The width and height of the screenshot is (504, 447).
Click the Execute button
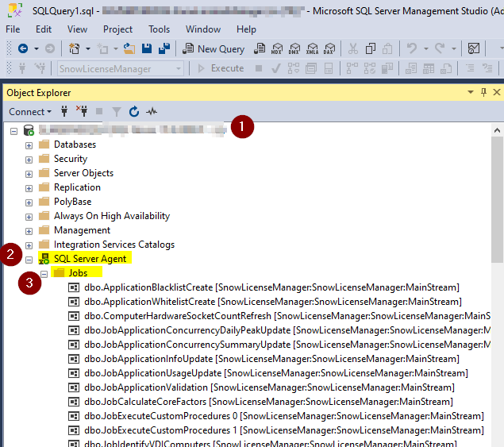pyautogui.click(x=221, y=68)
